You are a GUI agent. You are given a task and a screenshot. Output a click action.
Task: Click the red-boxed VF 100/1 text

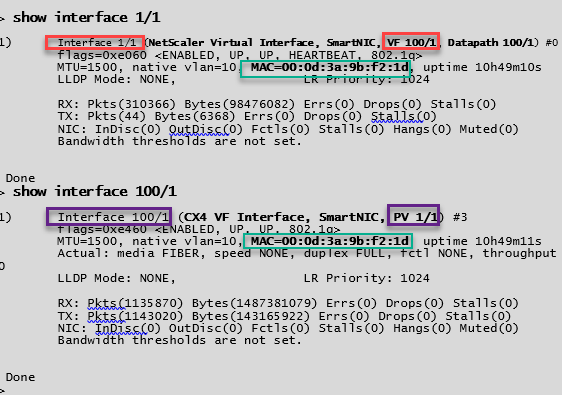(411, 42)
